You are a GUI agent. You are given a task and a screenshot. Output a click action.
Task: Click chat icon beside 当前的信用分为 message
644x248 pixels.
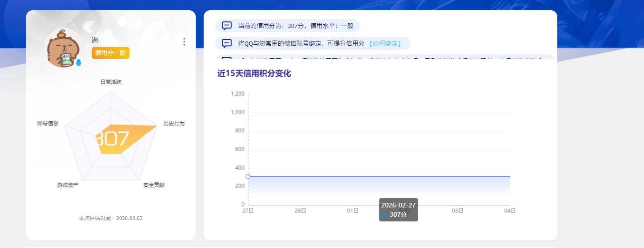[227, 26]
